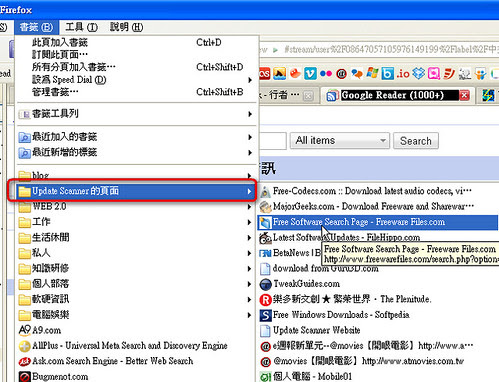Viewport: 499px width, 382px height.
Task: Open AllPlus Universal Meta Search bookmark
Action: tap(137, 346)
